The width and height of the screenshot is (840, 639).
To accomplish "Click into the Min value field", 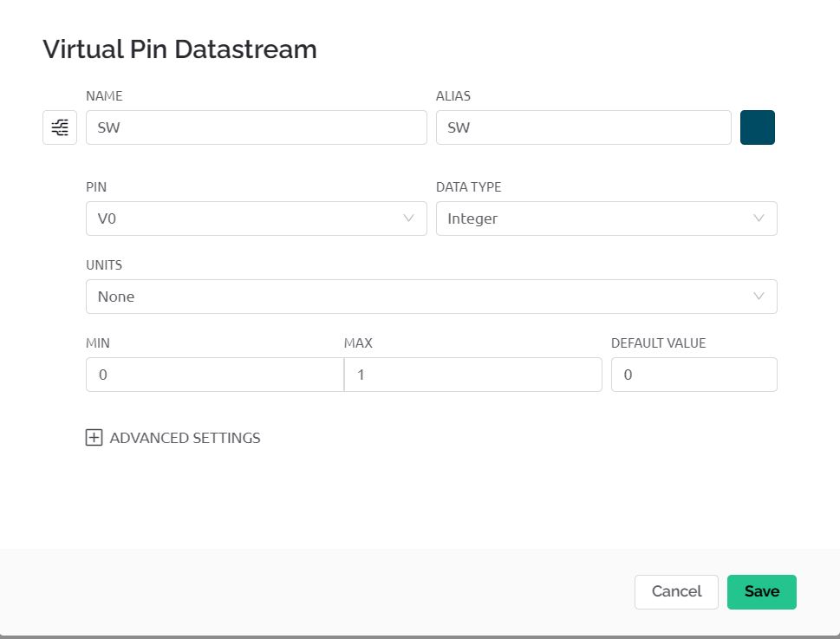I will 214,375.
